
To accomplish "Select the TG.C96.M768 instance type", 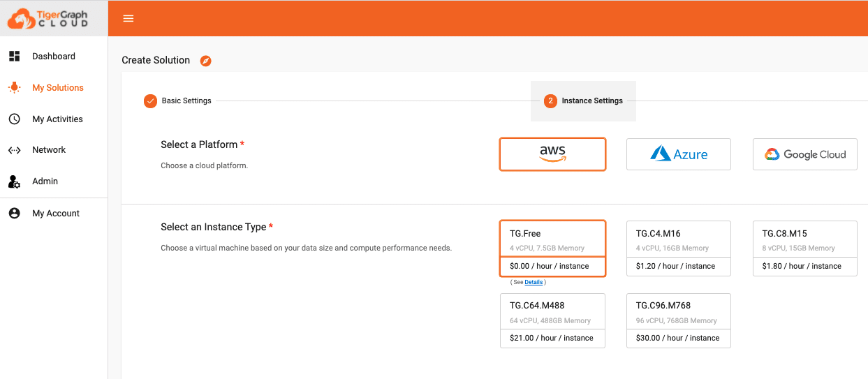I will coord(679,320).
